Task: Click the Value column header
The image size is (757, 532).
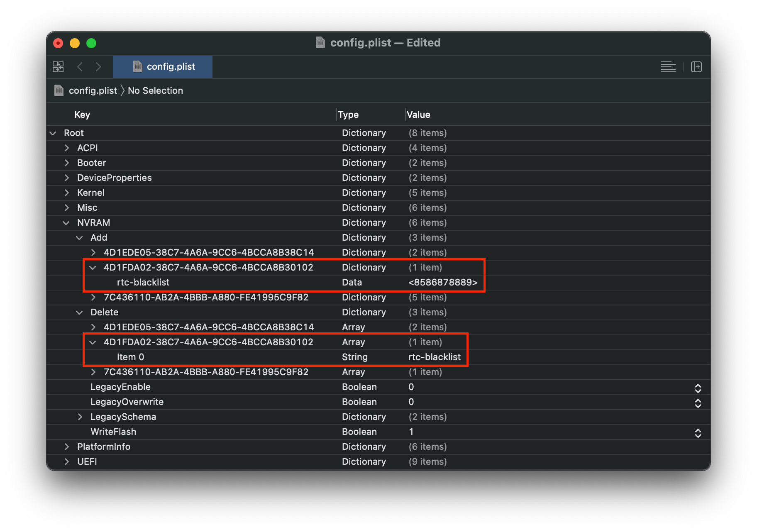Action: click(x=418, y=115)
